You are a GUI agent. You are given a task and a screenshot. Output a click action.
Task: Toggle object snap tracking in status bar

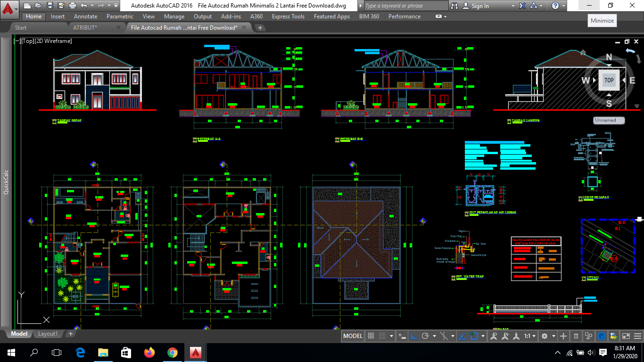(x=462, y=336)
